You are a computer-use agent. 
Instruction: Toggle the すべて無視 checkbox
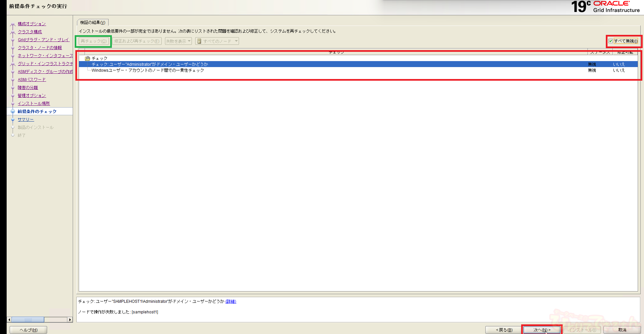coord(610,41)
